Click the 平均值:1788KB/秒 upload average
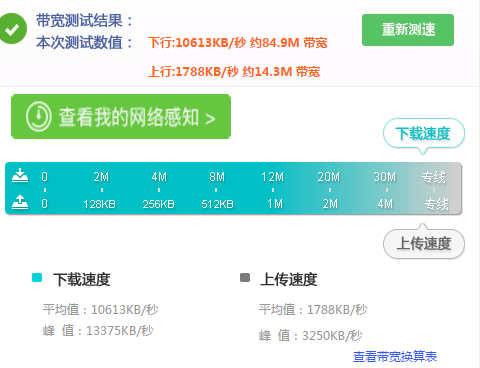Image resolution: width=480 pixels, height=368 pixels. pyautogui.click(x=313, y=310)
